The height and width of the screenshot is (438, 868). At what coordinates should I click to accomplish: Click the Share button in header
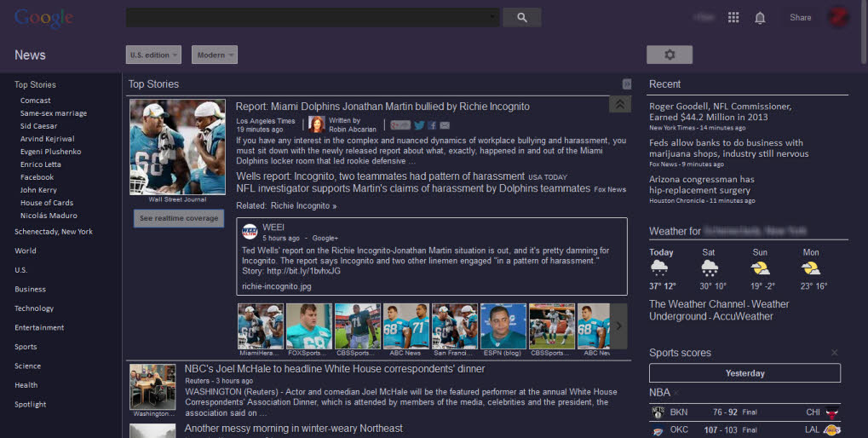tap(801, 18)
